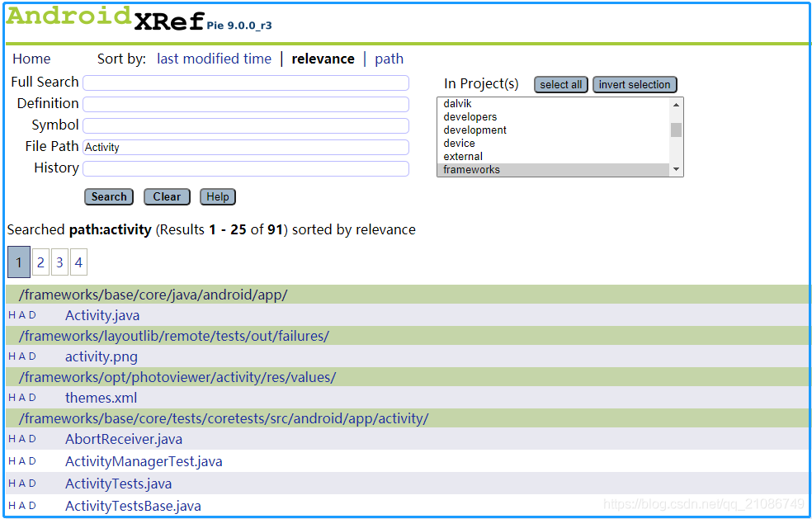Click the D link beside ActivityManagerTest.java
The height and width of the screenshot is (519, 812).
click(32, 461)
